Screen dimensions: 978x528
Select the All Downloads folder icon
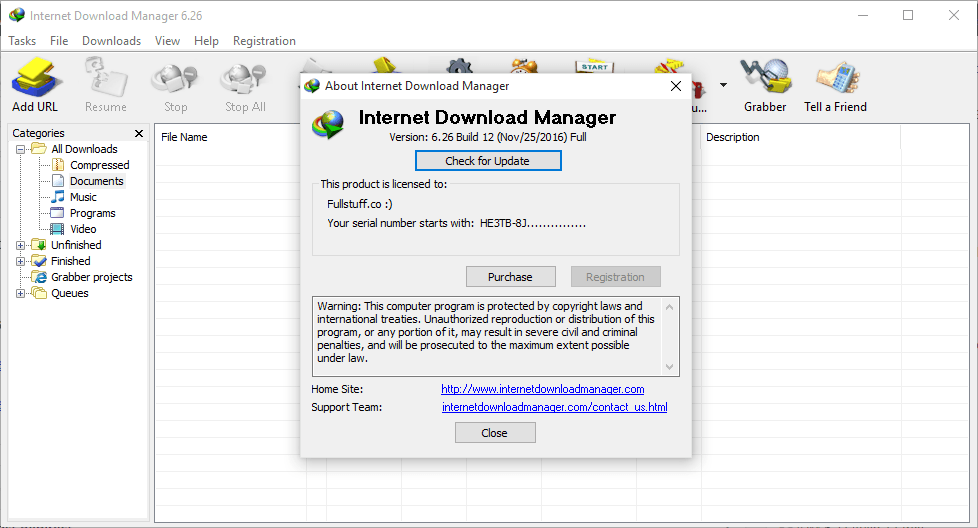pos(39,149)
